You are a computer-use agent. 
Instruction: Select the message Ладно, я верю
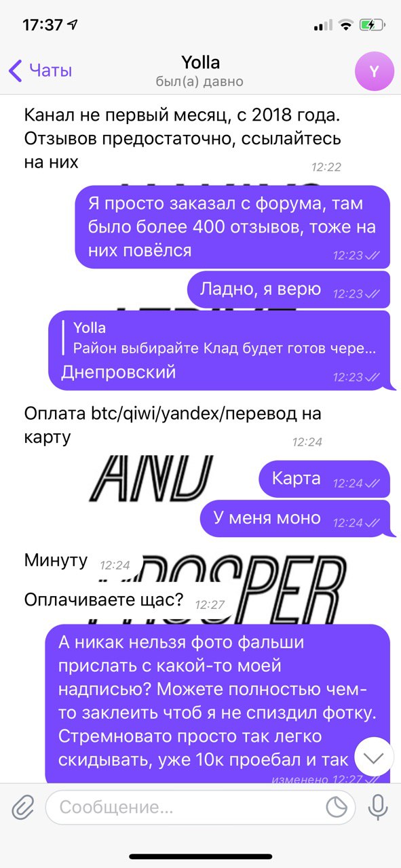click(x=288, y=290)
